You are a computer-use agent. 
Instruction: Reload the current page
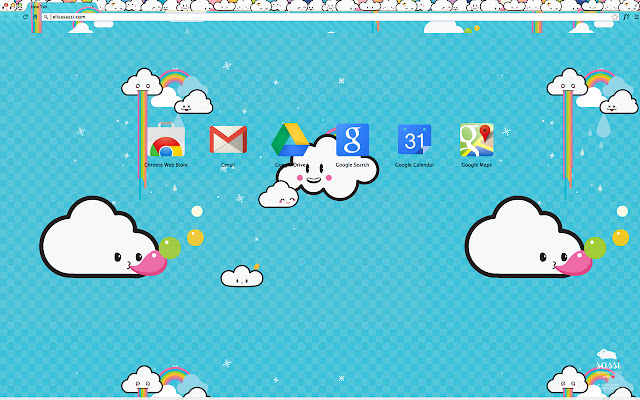tap(25, 17)
